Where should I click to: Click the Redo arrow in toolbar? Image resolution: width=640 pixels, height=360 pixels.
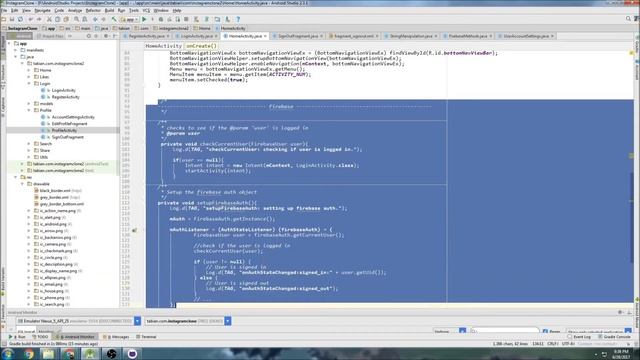(x=39, y=19)
